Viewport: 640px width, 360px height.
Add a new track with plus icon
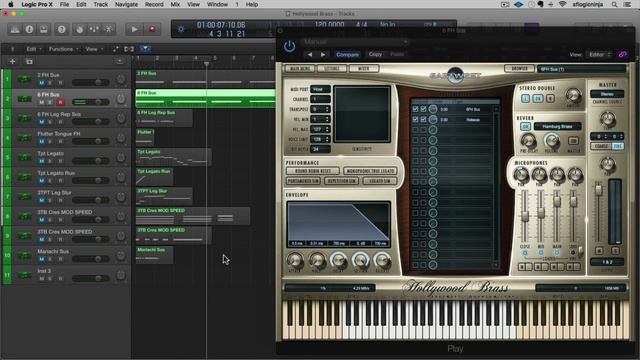click(12, 62)
